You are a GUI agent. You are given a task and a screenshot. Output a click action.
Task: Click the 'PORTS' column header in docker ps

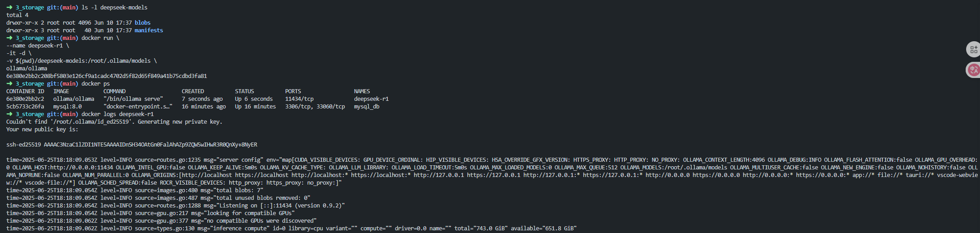coord(293,91)
